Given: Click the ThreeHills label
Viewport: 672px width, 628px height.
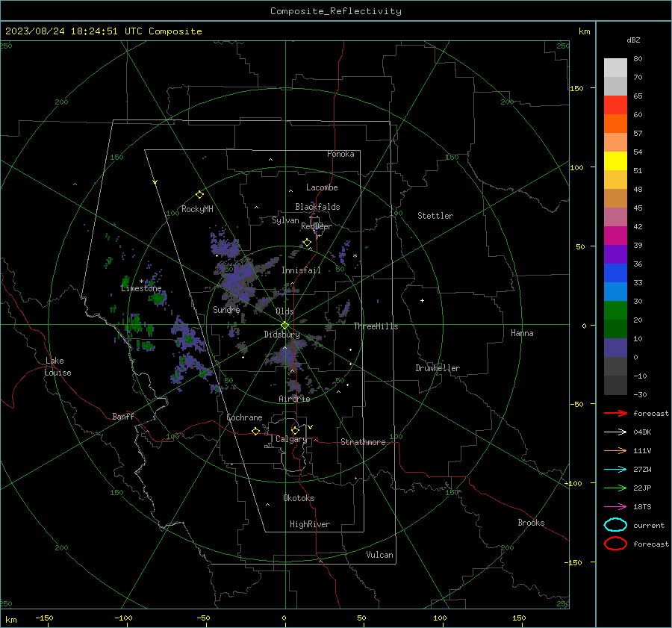Looking at the screenshot, I should click(x=376, y=326).
